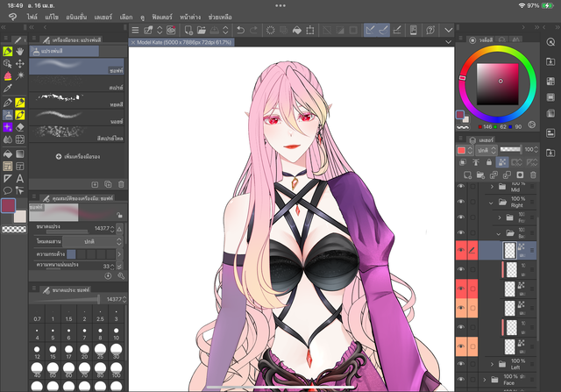Open layer blending mode dropdown
Screen dimensions: 561x392
pos(486,150)
